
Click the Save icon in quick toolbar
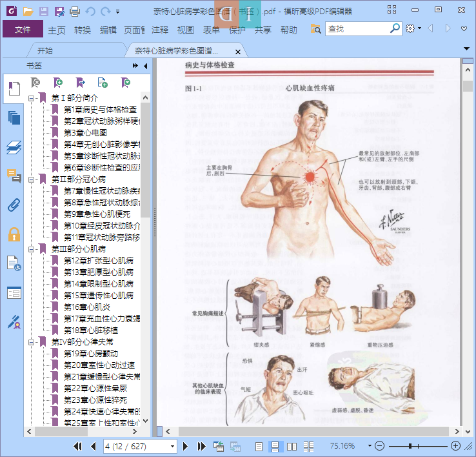coord(44,12)
